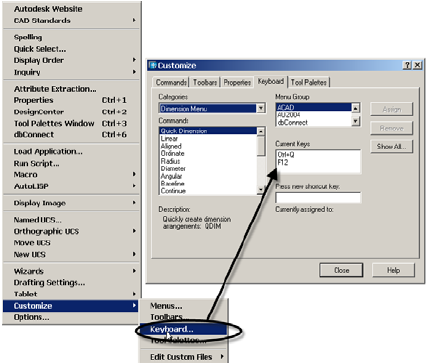Select F12 in Current Keys list
Viewport: 427px width, 363px height.
click(x=318, y=162)
